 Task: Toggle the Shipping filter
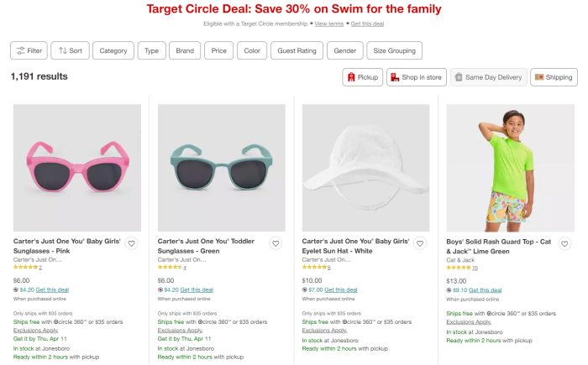[x=554, y=77]
